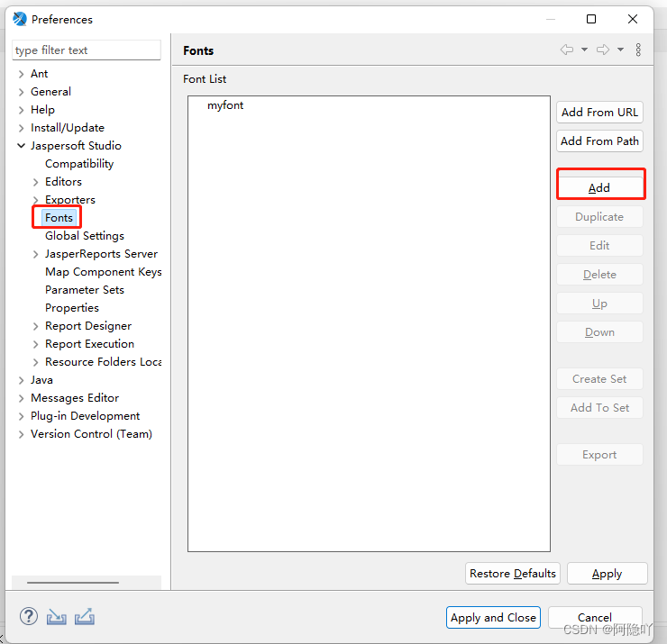
Task: Go forward using the right arrow icon
Action: click(603, 50)
